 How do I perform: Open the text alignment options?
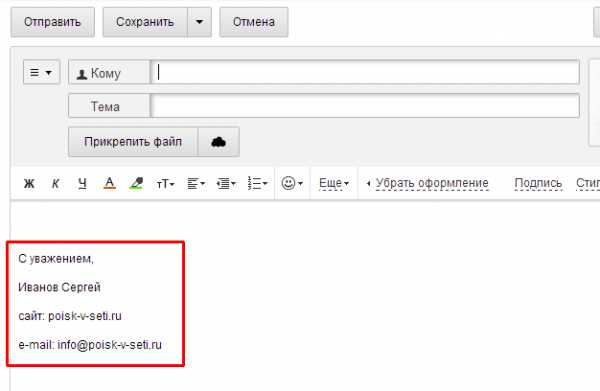pyautogui.click(x=196, y=184)
